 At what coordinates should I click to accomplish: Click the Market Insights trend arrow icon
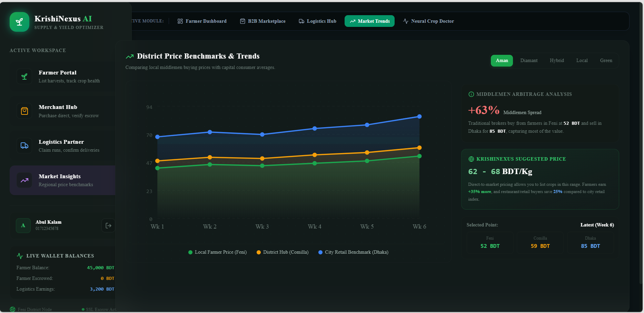pos(24,180)
